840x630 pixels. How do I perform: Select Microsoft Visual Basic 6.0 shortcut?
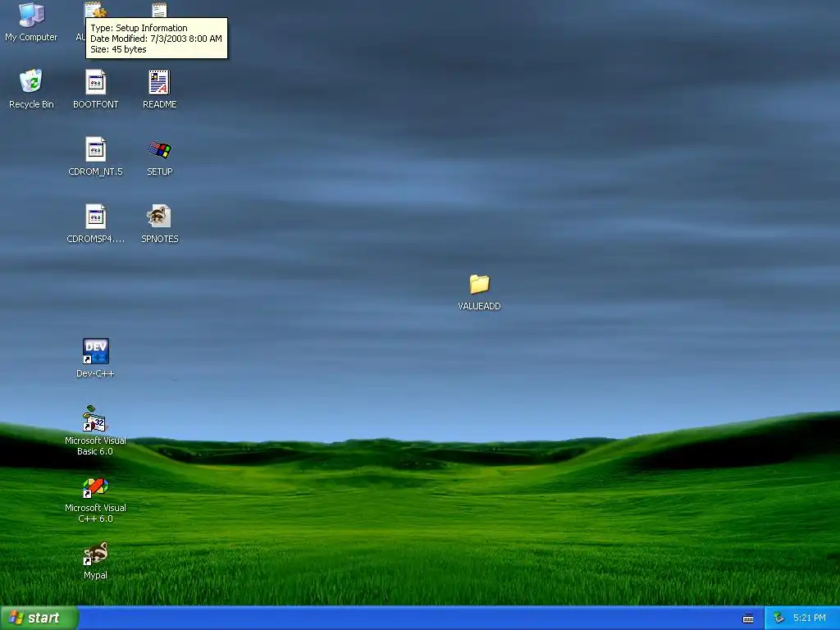95,418
